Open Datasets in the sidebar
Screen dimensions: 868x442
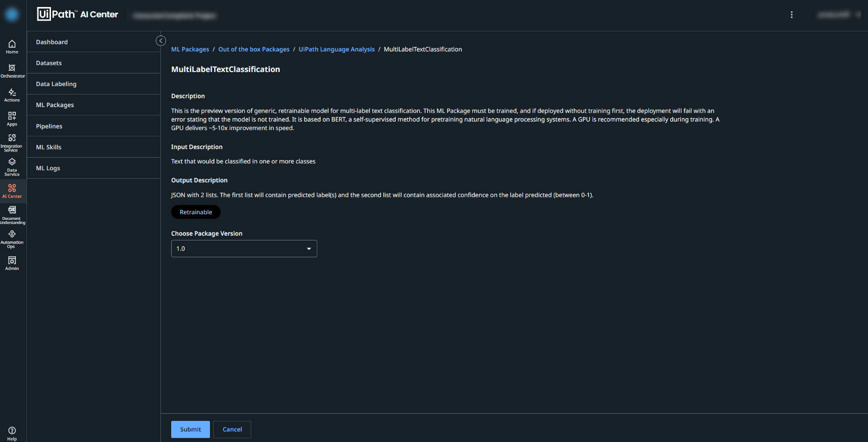click(94, 63)
